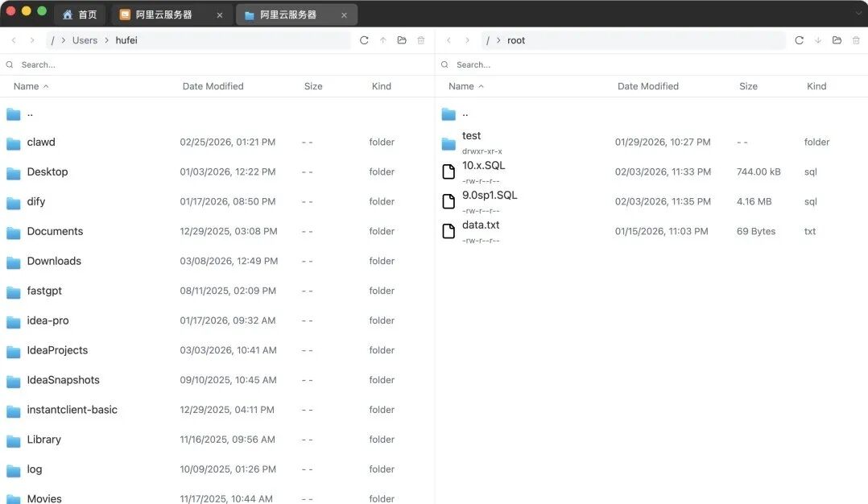Click the slash root breadcrumb in local pane
The height and width of the screenshot is (504, 868).
point(52,40)
